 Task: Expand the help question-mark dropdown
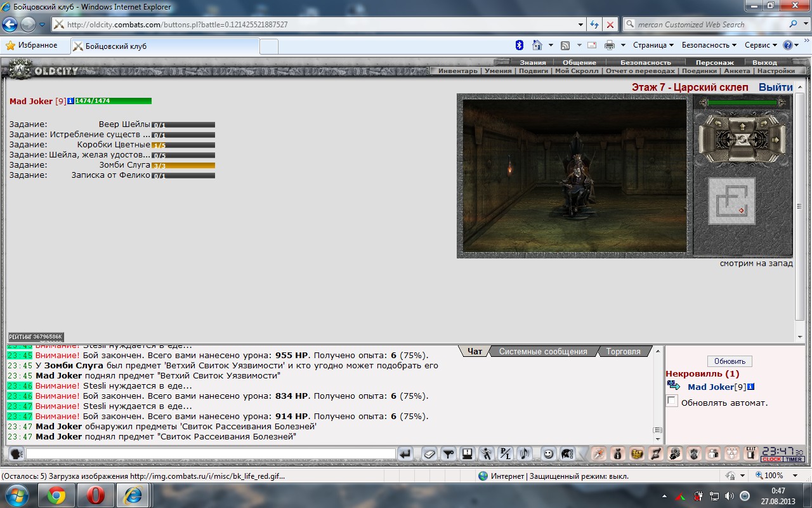(797, 45)
